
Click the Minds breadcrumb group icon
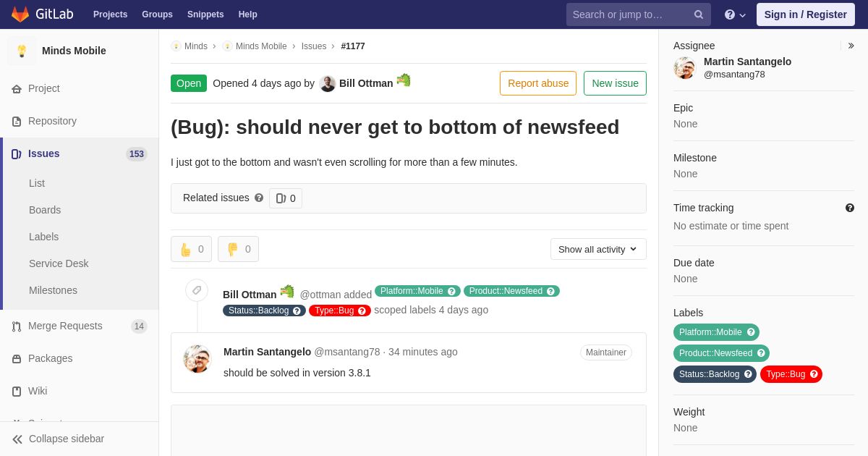pos(176,46)
